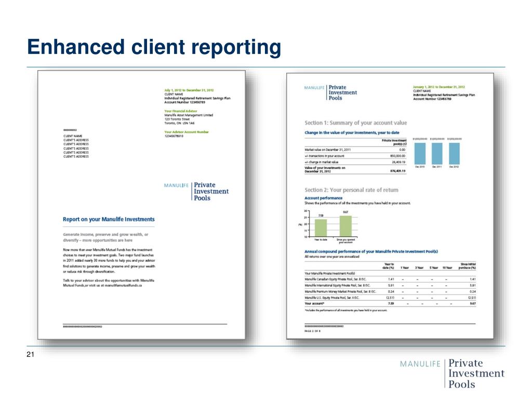Click the 'Talk to your advisor about the opportunities' paragraph

(x=109, y=283)
